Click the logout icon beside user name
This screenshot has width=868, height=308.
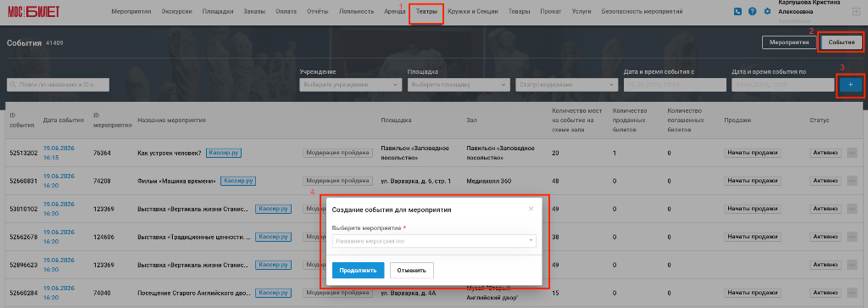[x=854, y=11]
